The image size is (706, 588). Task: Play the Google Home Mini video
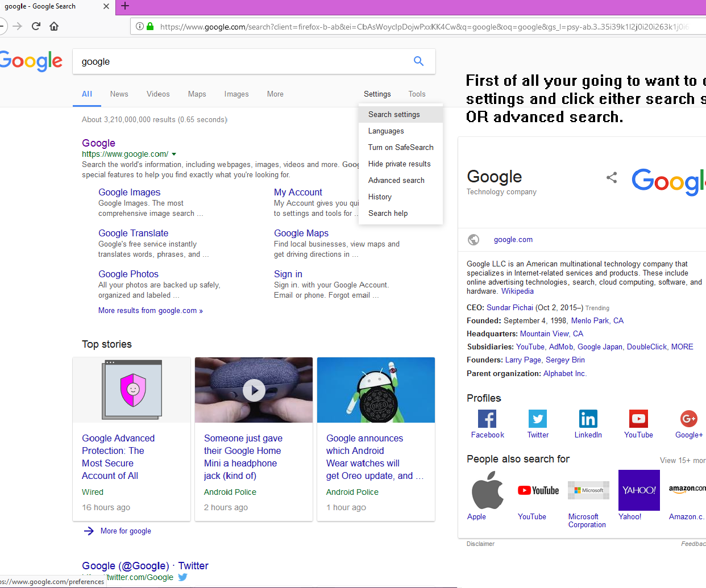click(x=254, y=390)
